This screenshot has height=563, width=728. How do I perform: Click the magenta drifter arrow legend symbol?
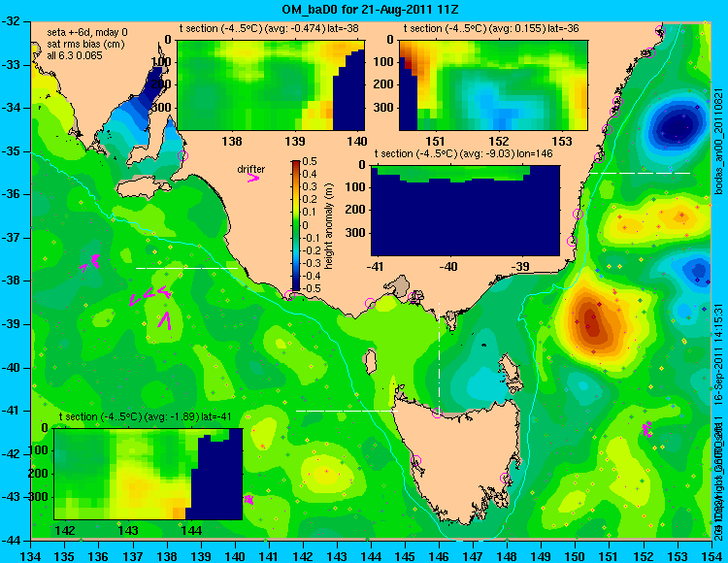[253, 178]
